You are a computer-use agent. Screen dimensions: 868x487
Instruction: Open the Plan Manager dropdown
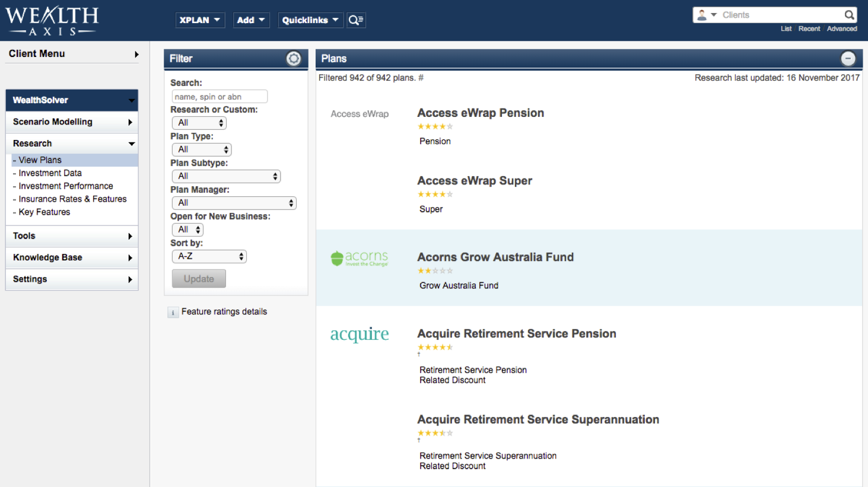(234, 203)
